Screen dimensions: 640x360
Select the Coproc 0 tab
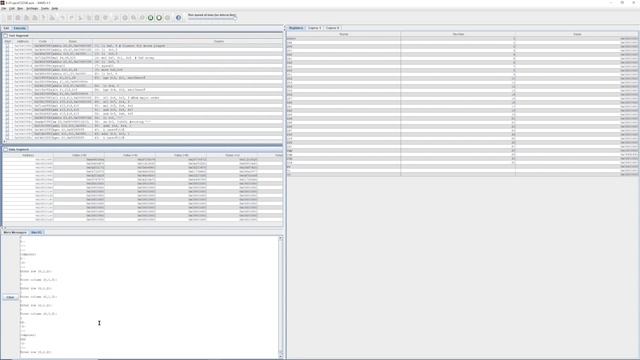[333, 28]
